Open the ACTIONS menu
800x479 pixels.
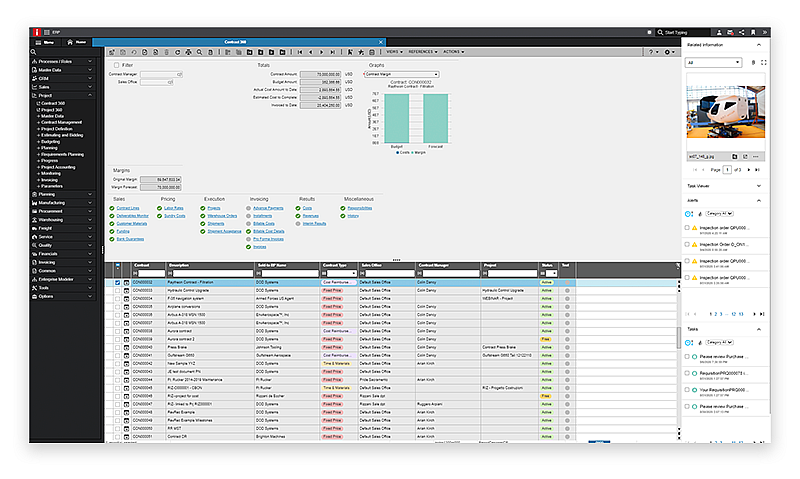point(452,51)
